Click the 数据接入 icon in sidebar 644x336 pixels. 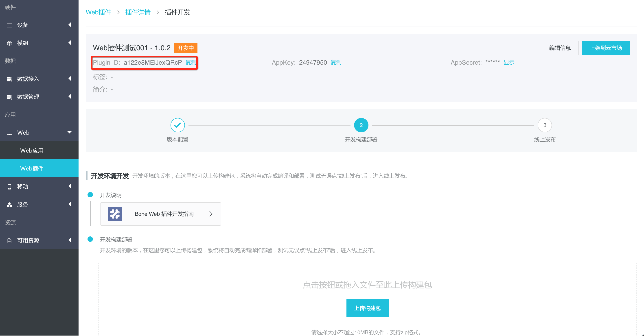(x=9, y=79)
